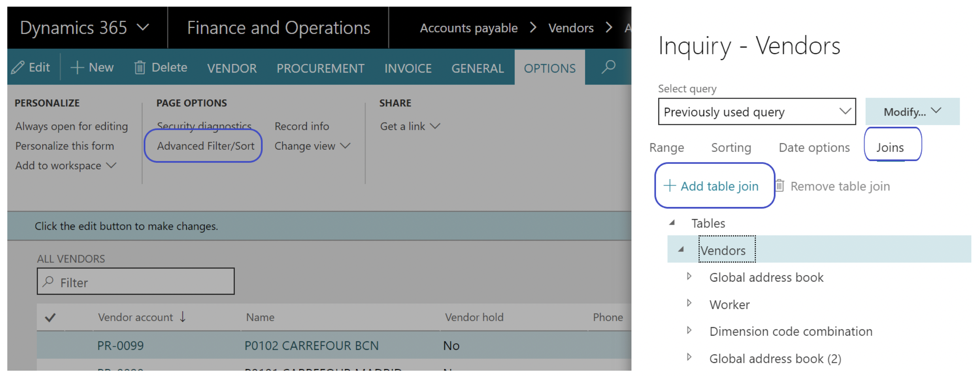Switch to the Date options tab
Viewport: 980px width, 376px height.
[814, 147]
